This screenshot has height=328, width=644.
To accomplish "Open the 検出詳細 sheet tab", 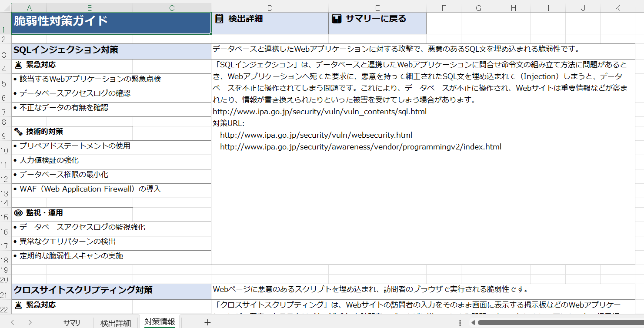I will pos(116,323).
